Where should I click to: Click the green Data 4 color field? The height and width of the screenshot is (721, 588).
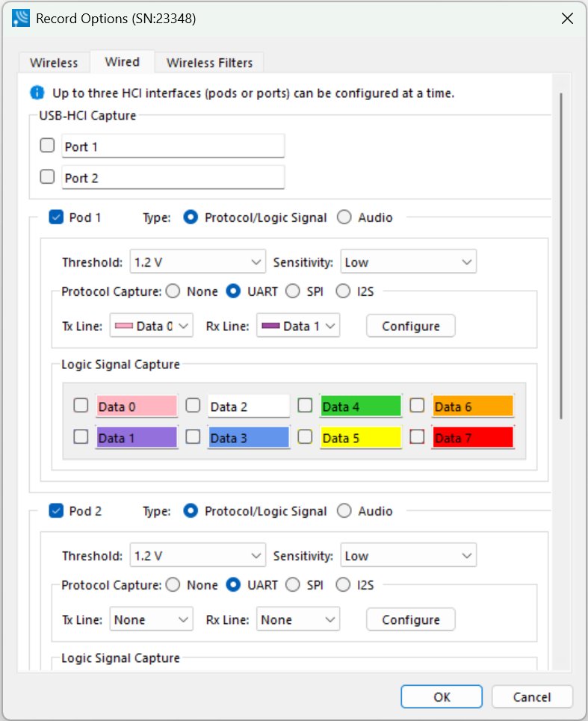click(x=361, y=406)
